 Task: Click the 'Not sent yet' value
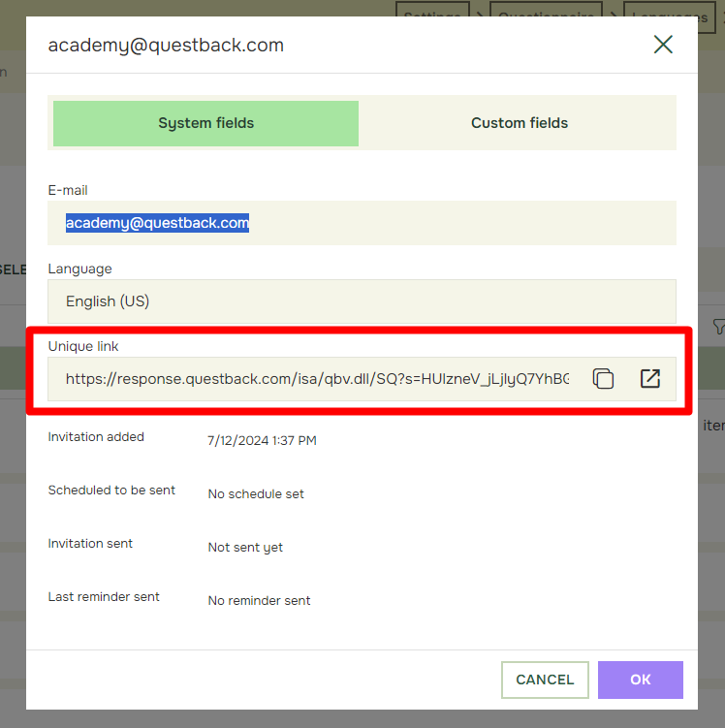[245, 548]
